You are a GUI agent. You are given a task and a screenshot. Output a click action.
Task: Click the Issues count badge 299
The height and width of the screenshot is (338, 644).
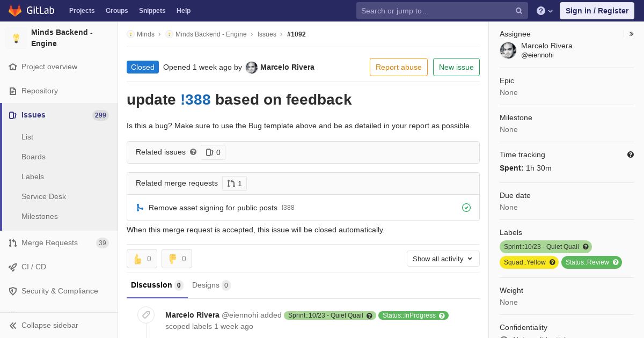tap(100, 115)
